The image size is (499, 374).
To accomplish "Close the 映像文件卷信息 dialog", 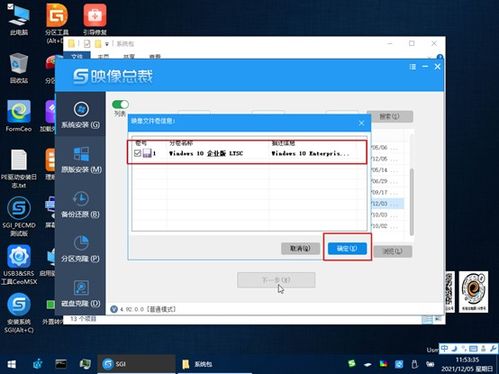I will (361, 123).
